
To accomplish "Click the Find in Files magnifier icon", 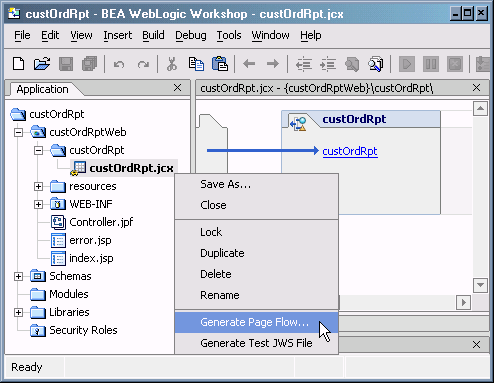I will (376, 64).
